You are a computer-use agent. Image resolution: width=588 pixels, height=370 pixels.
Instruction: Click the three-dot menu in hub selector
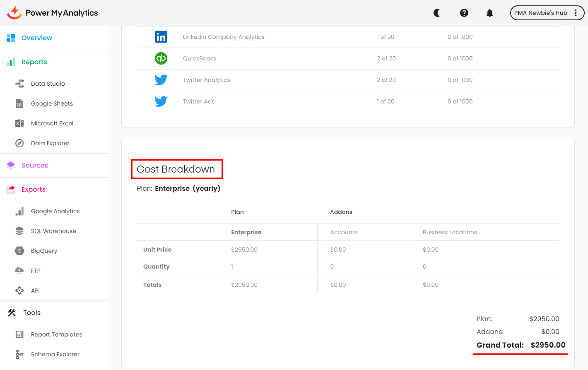click(x=576, y=13)
